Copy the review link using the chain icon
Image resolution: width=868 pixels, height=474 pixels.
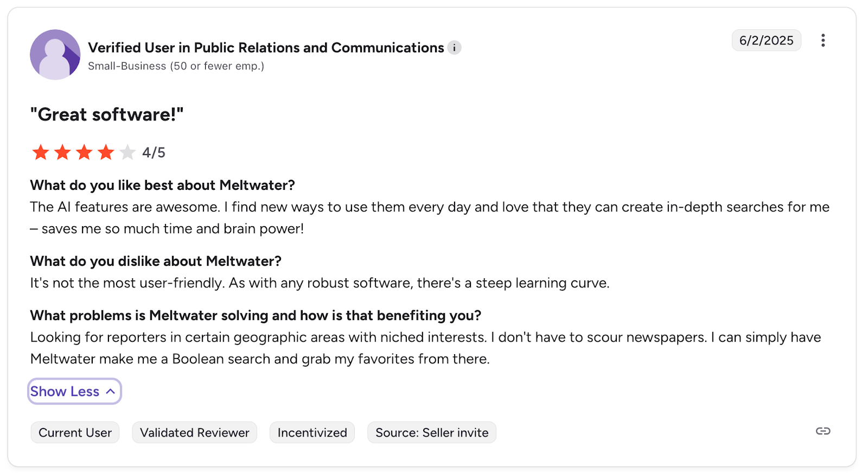(823, 431)
